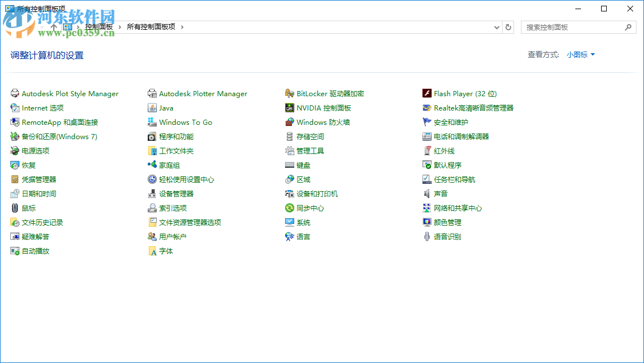644x363 pixels.
Task: Open the address bar history dropdown
Action: click(x=496, y=27)
